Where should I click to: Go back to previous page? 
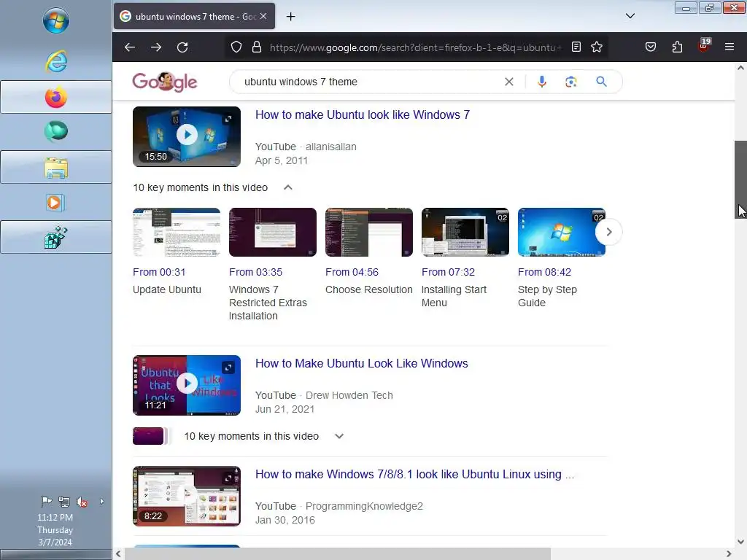click(130, 47)
